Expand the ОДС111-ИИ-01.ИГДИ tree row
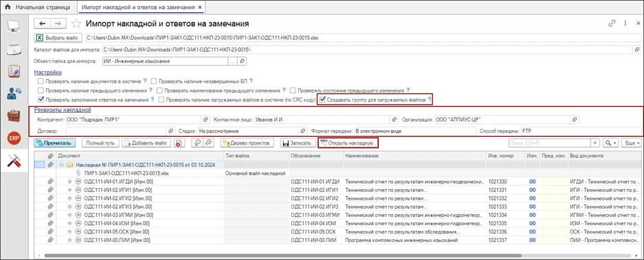Image resolution: width=644 pixels, height=260 pixels. [70, 181]
